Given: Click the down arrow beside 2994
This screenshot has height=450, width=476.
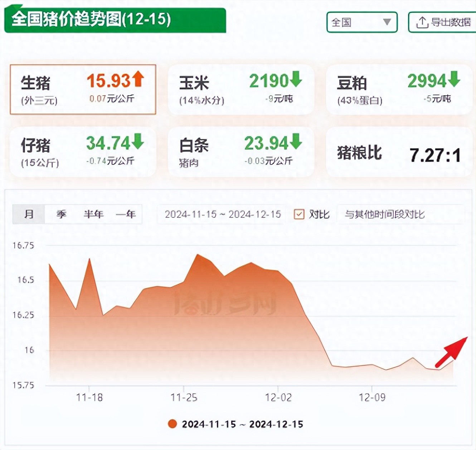Looking at the screenshot, I should click(454, 79).
